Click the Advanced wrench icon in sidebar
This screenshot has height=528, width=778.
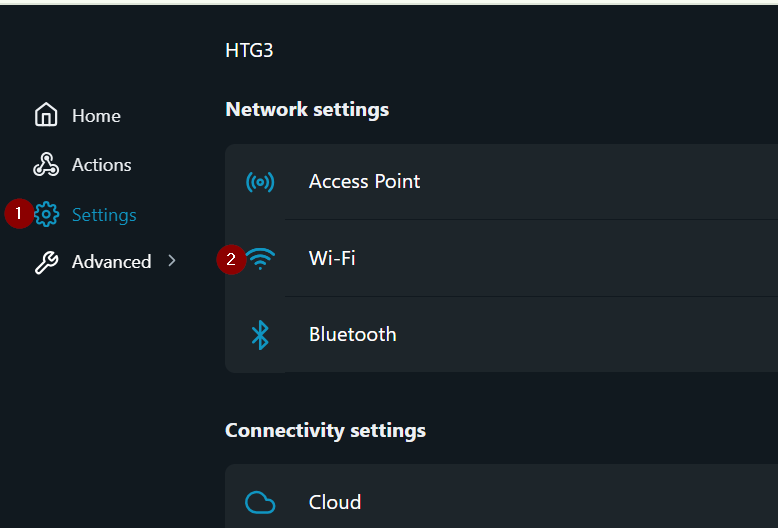tap(46, 263)
